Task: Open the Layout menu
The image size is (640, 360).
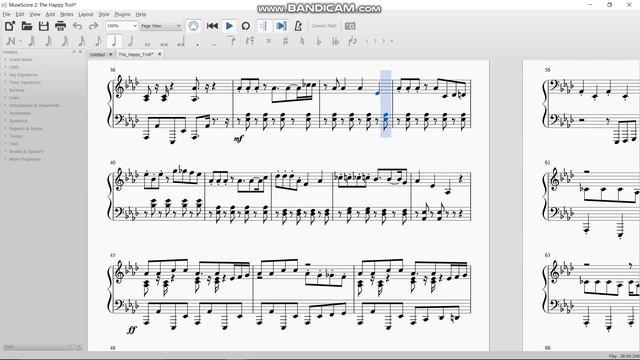Action: point(86,14)
